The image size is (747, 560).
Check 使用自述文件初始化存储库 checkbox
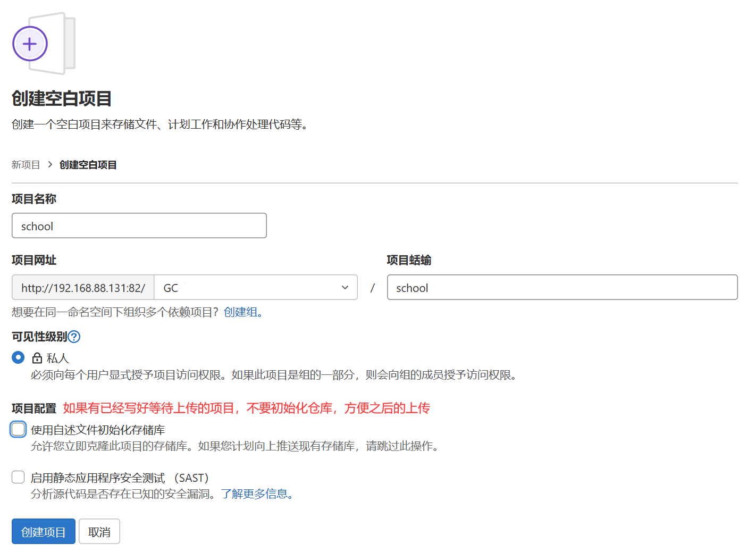(x=18, y=429)
